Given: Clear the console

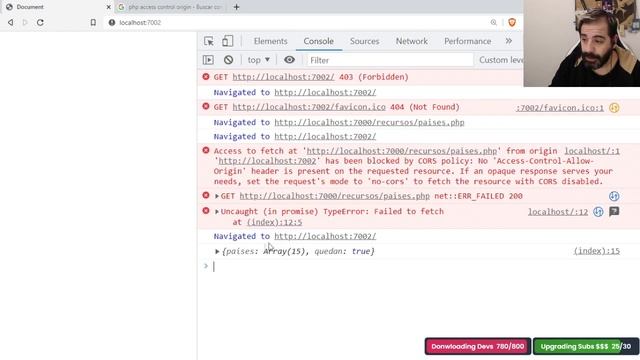Looking at the screenshot, I should coord(229,60).
